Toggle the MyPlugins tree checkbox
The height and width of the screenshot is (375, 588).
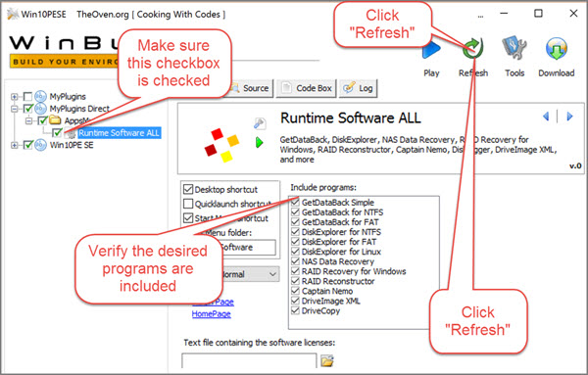27,97
